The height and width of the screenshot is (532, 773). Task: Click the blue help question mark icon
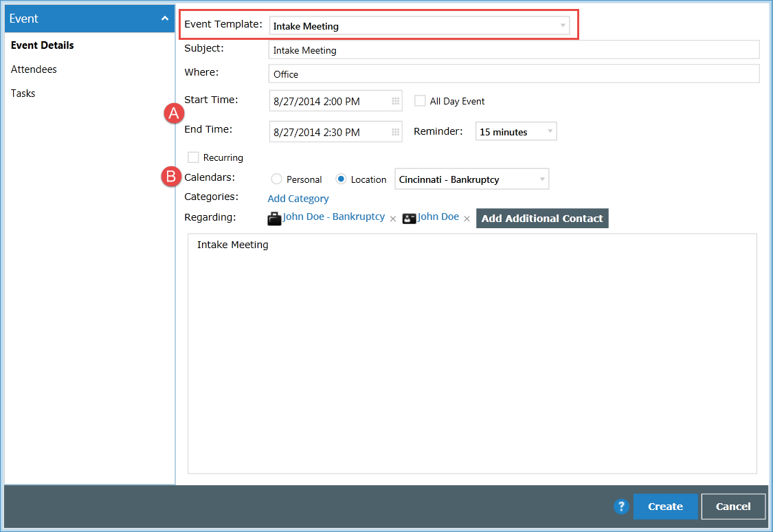click(621, 507)
